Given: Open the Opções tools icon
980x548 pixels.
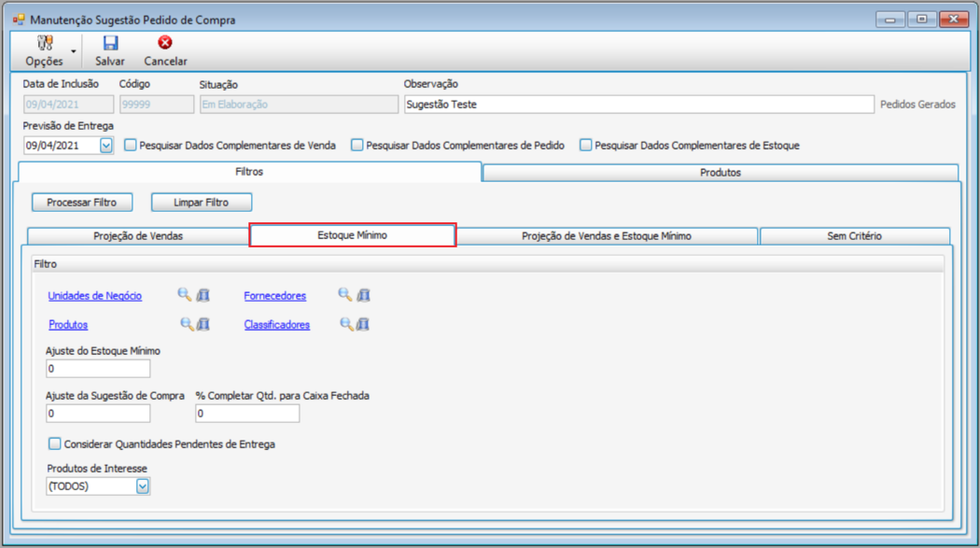Looking at the screenshot, I should click(x=45, y=43).
